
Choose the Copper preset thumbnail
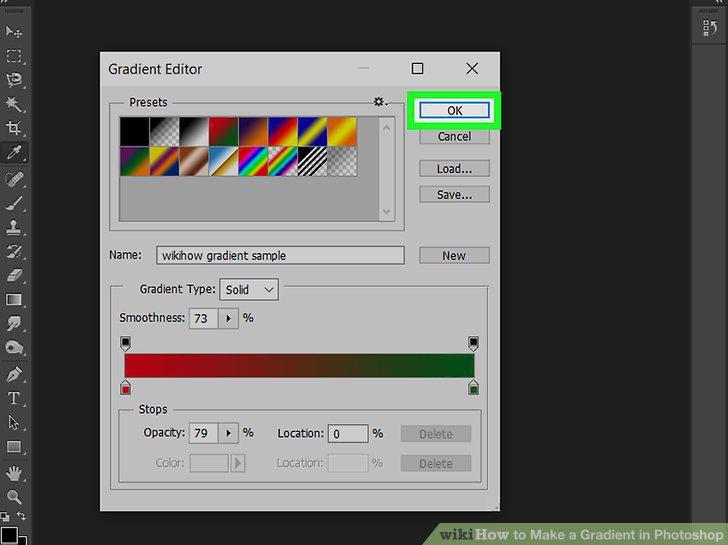194,162
